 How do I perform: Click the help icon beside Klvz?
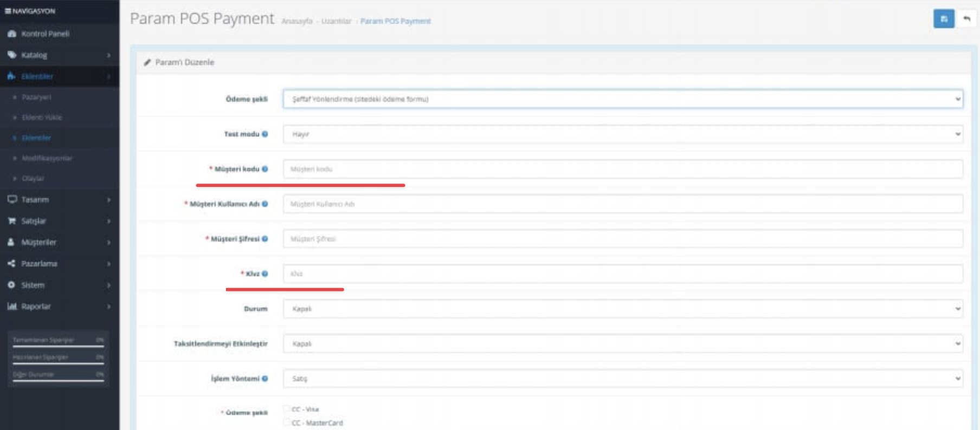tap(265, 274)
